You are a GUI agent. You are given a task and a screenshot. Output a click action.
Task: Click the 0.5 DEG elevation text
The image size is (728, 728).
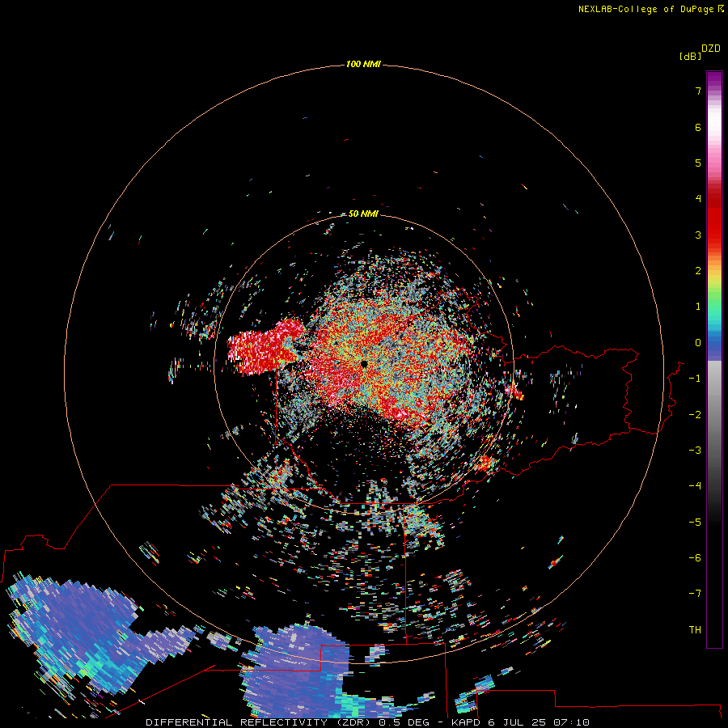click(404, 722)
